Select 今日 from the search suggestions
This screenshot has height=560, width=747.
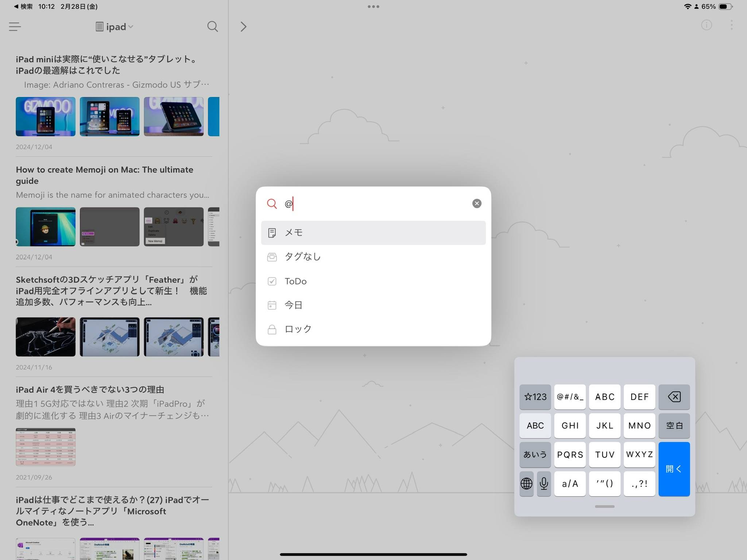pyautogui.click(x=373, y=305)
